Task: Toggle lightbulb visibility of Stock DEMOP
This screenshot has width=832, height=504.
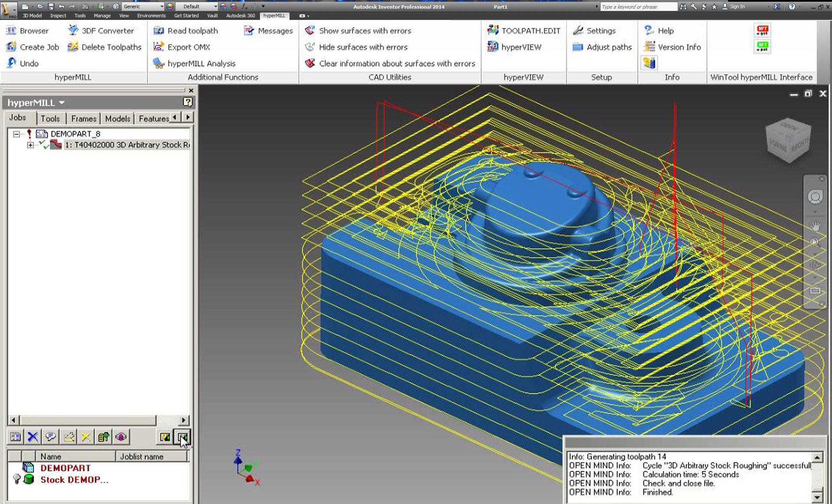Action: [x=17, y=479]
